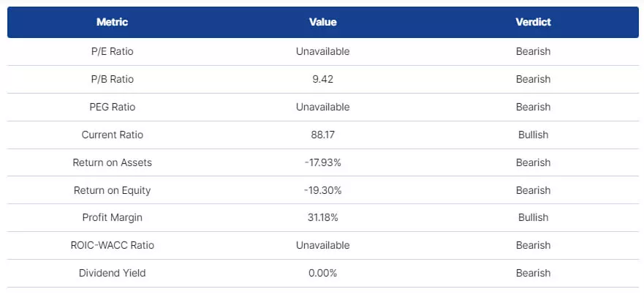This screenshot has height=308, width=644.
Task: Click the Bullish verdict for Current Ratio
Action: tap(533, 135)
